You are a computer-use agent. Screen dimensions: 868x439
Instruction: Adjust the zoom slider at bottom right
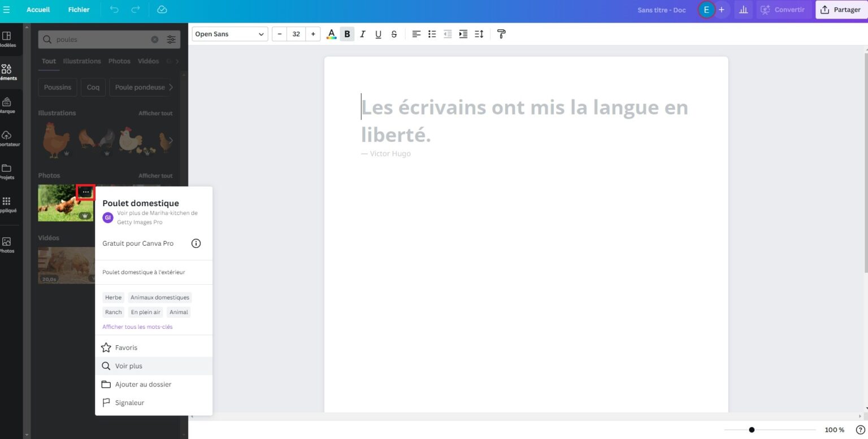click(x=752, y=429)
